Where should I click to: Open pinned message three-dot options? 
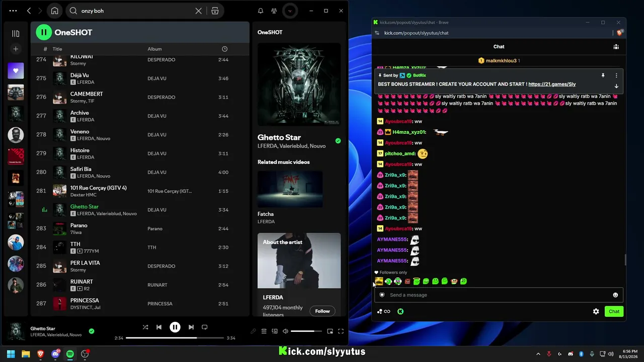(616, 75)
